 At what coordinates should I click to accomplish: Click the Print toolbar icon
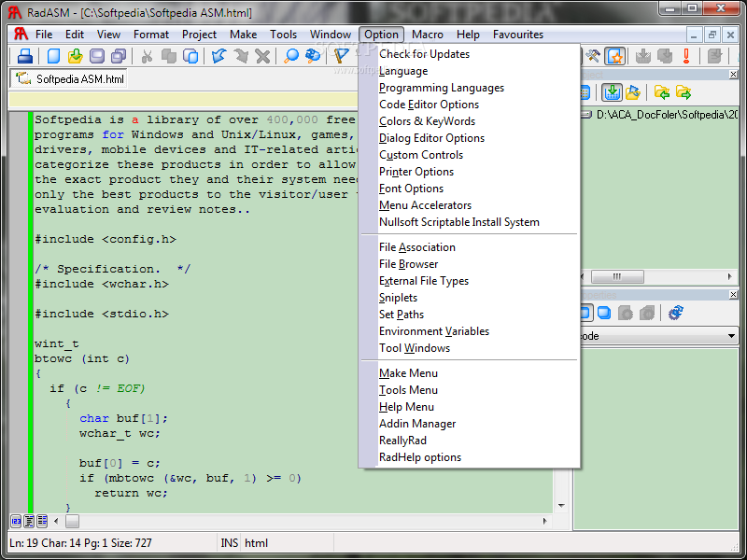(x=25, y=56)
